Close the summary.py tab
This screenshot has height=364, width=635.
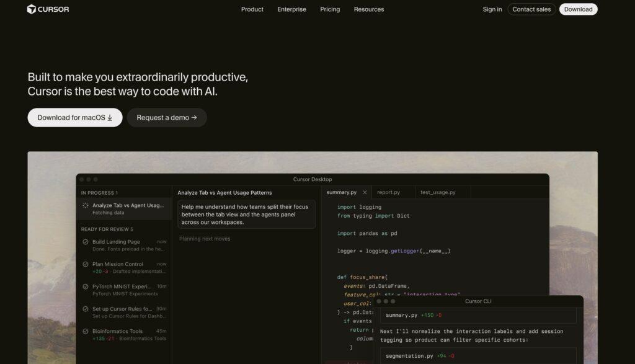coord(365,192)
